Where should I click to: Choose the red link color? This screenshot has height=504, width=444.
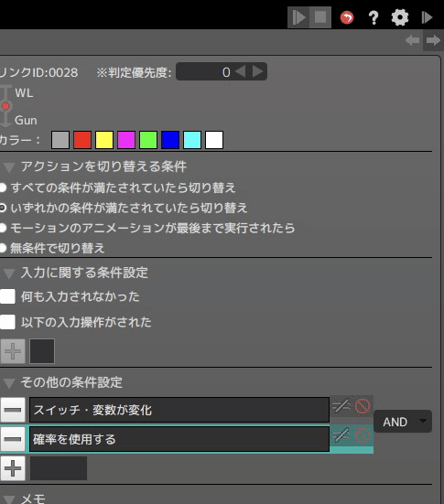click(82, 140)
